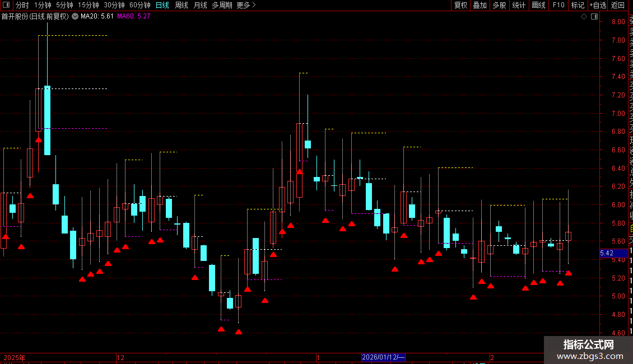Click the 5.00 price axis label
The image size is (633, 364).
coord(618,296)
